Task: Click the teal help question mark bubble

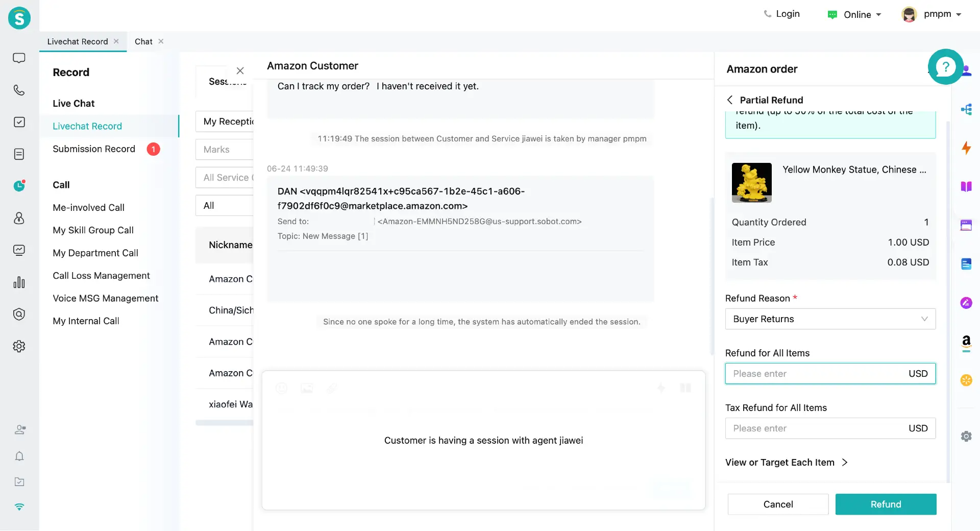Action: point(945,66)
